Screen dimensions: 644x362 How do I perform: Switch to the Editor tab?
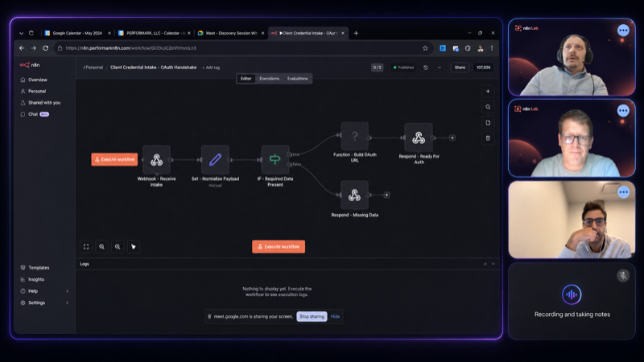(x=246, y=78)
